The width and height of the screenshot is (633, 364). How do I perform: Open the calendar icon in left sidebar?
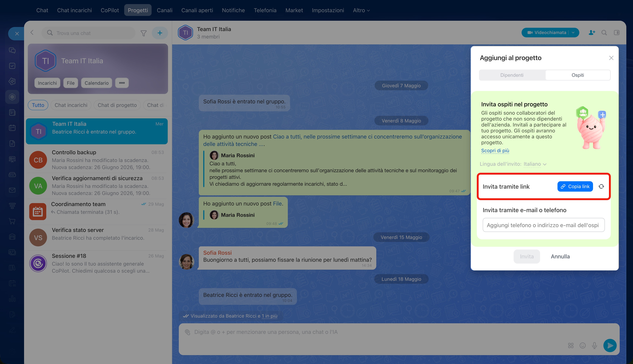click(x=12, y=128)
